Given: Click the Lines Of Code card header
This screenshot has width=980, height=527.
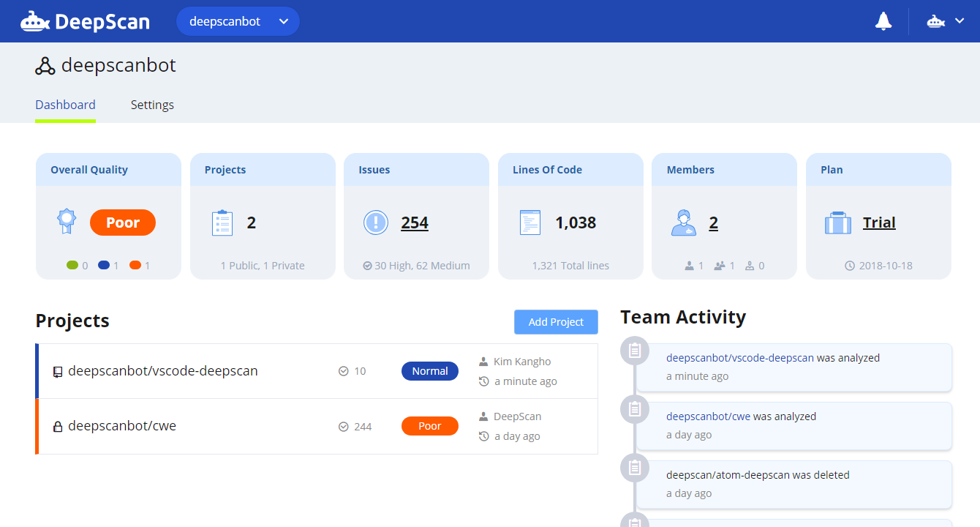Looking at the screenshot, I should click(x=570, y=170).
